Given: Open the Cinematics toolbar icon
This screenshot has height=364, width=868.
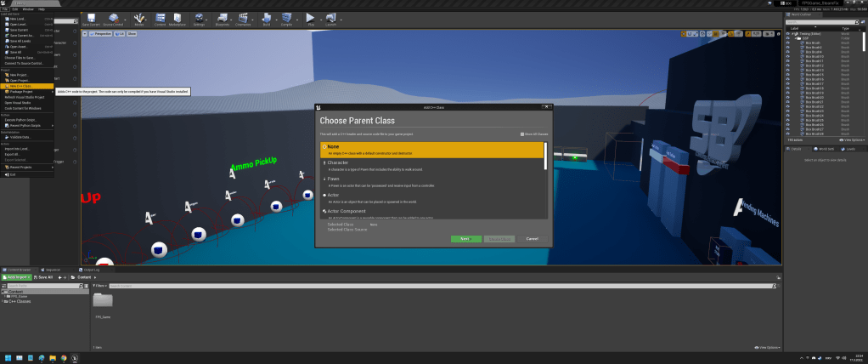Looking at the screenshot, I should (x=243, y=19).
